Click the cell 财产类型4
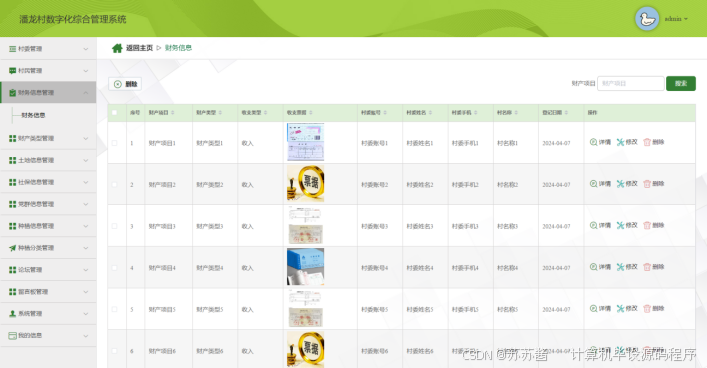 point(210,268)
